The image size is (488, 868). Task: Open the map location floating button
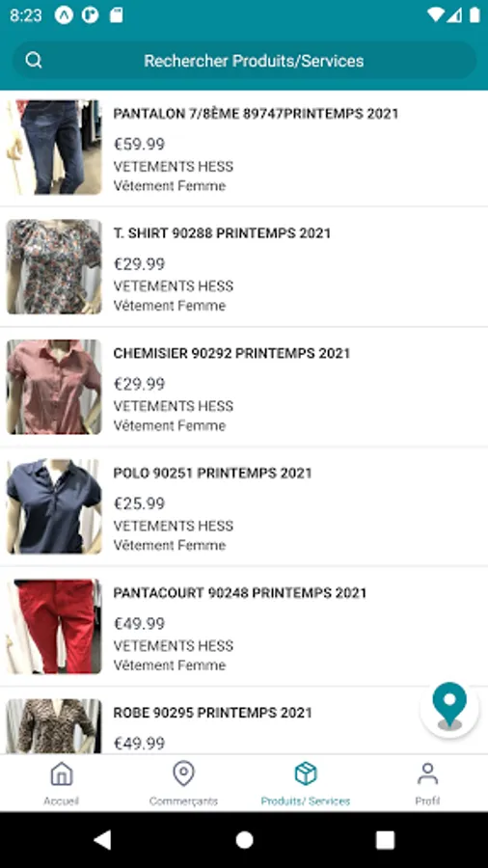coord(449,709)
